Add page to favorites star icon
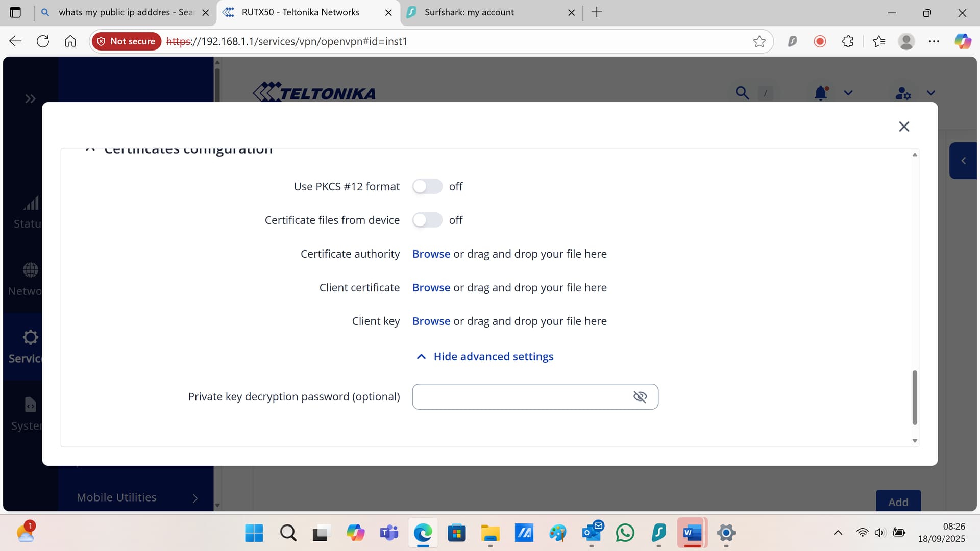This screenshot has width=980, height=551. [759, 41]
